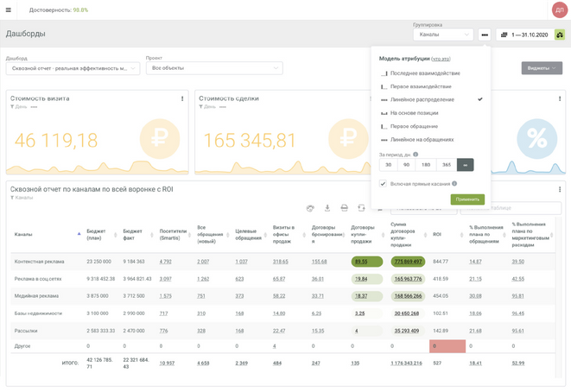571x392 pixels.
Task: Toggle the Включая прямые касания checkbox
Action: pyautogui.click(x=383, y=183)
